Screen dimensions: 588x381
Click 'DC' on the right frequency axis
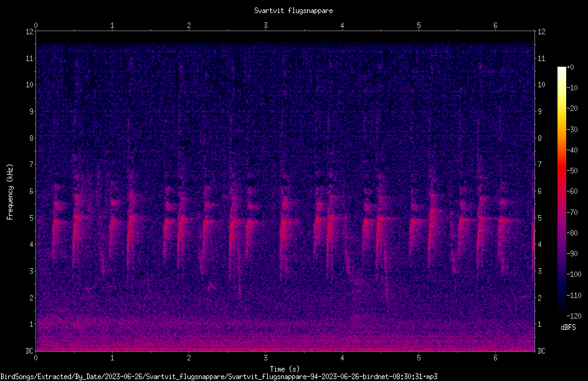pyautogui.click(x=541, y=351)
